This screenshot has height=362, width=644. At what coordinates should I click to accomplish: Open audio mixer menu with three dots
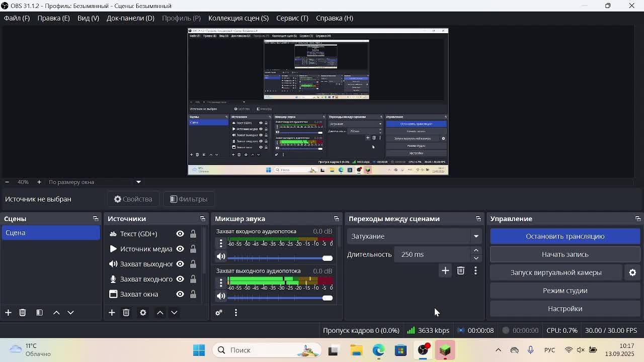click(x=235, y=313)
